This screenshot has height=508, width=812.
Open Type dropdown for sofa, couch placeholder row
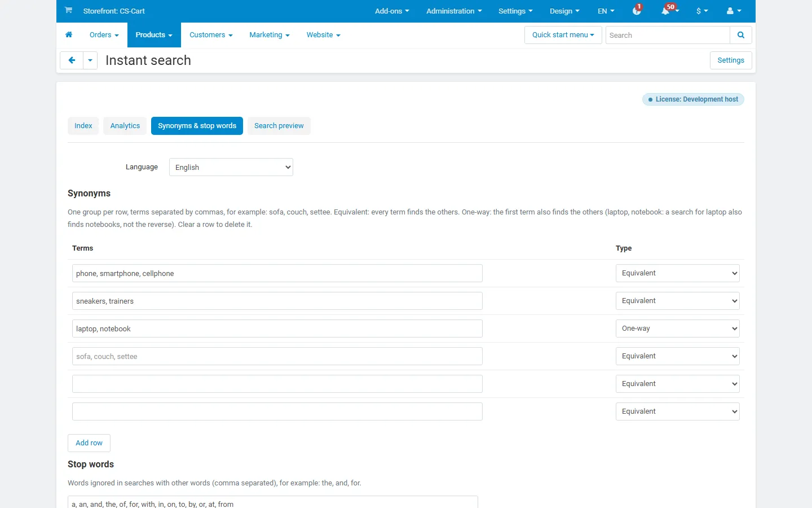[678, 356]
